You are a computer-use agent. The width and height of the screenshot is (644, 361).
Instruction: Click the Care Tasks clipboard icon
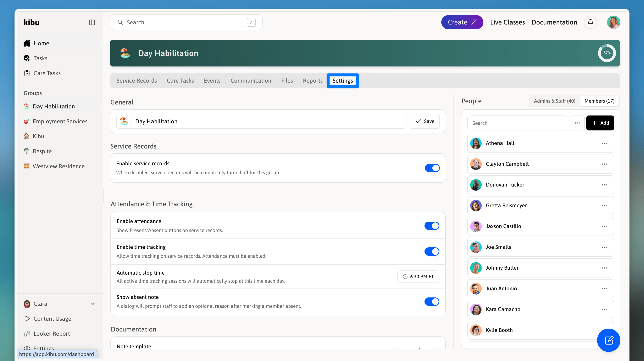pyautogui.click(x=27, y=73)
